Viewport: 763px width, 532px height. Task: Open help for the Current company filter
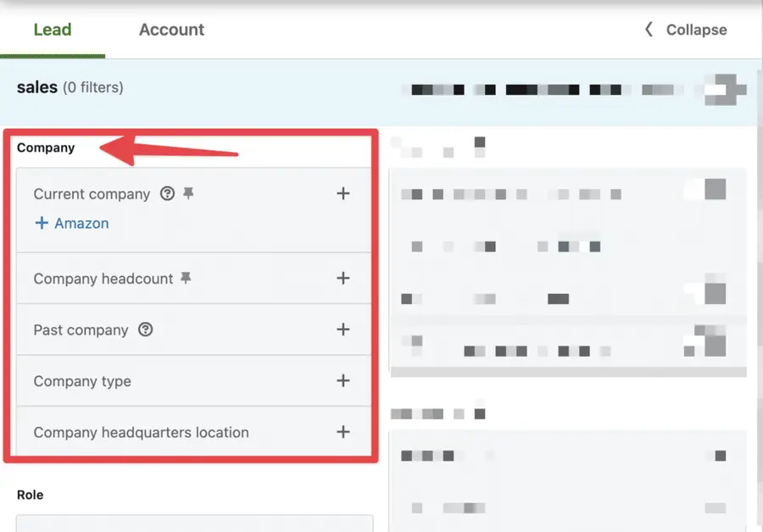tap(167, 193)
